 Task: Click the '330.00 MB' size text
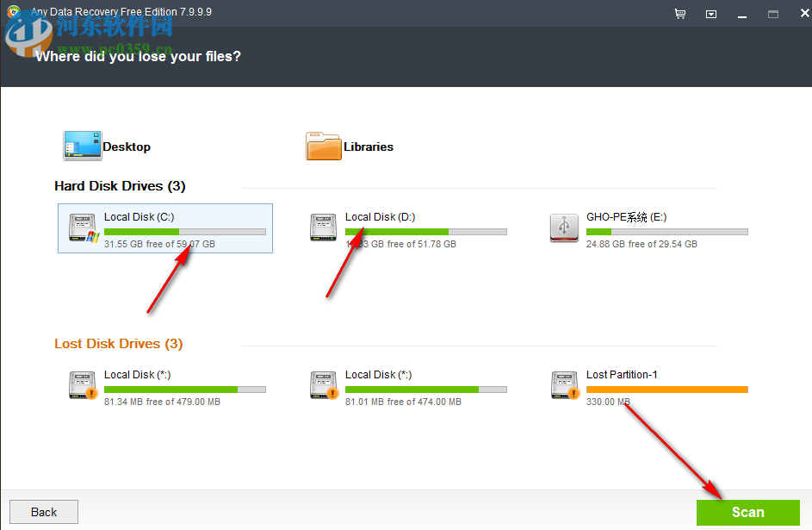(x=608, y=402)
